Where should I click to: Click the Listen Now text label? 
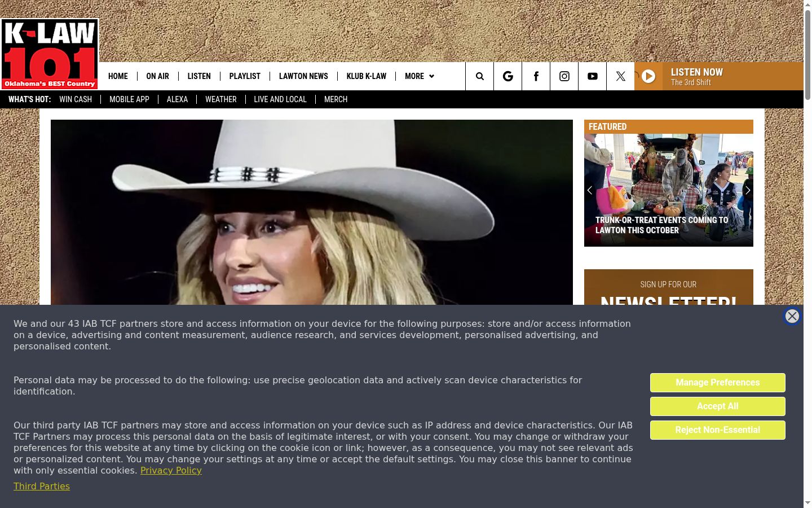click(697, 72)
